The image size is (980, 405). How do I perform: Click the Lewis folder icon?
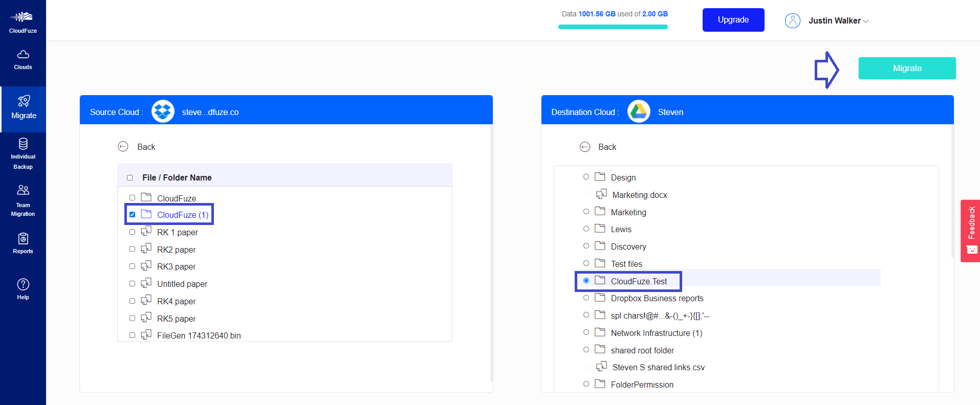(x=600, y=228)
